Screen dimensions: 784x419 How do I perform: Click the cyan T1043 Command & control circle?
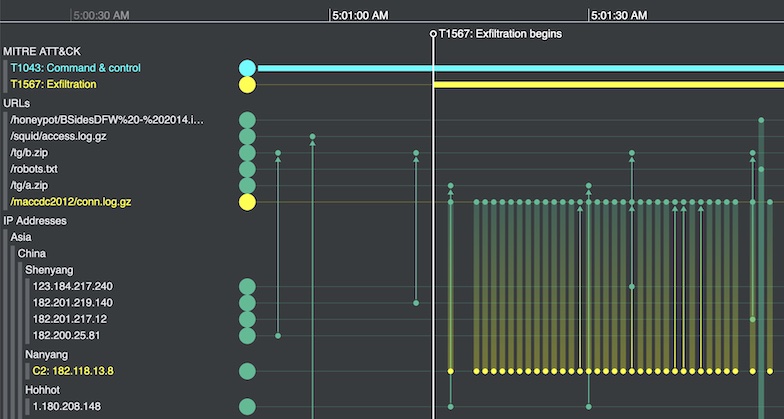coord(247,68)
